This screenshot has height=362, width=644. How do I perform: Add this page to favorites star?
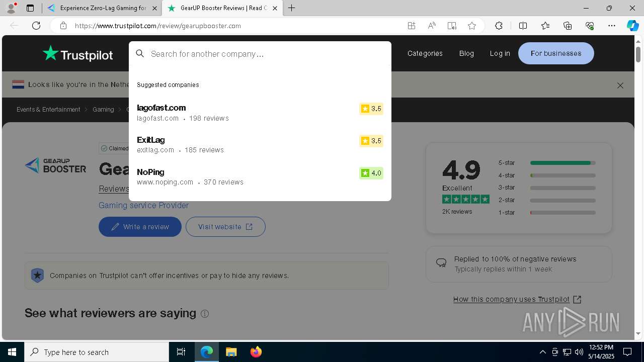pos(472,26)
